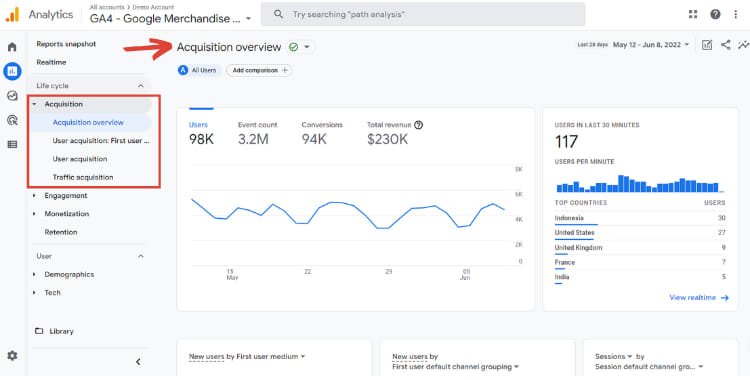Open First user medium dimension dropdown
The image size is (750, 380).
[x=271, y=357]
